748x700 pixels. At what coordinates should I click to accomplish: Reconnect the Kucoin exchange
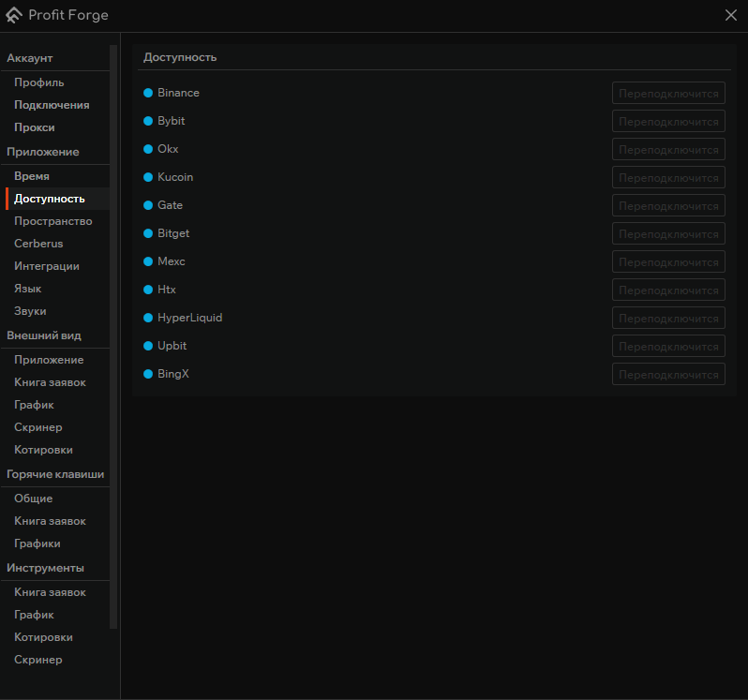[x=668, y=177]
